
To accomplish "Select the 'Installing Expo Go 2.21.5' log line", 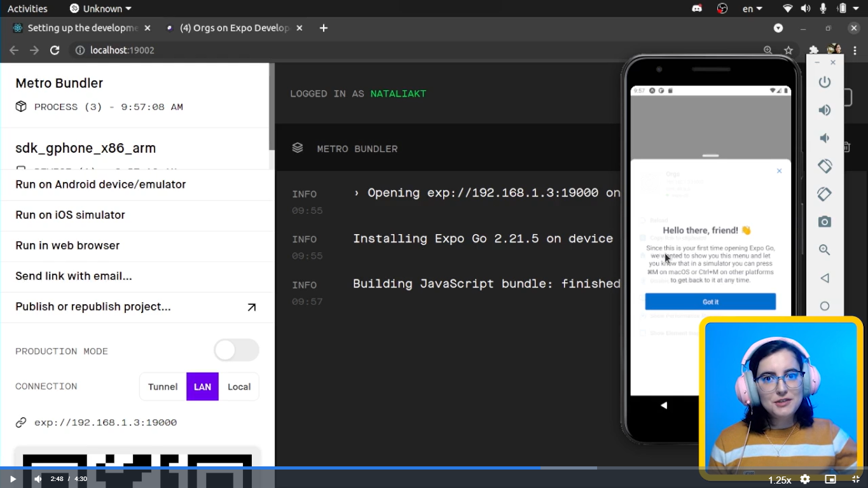I will (x=483, y=239).
